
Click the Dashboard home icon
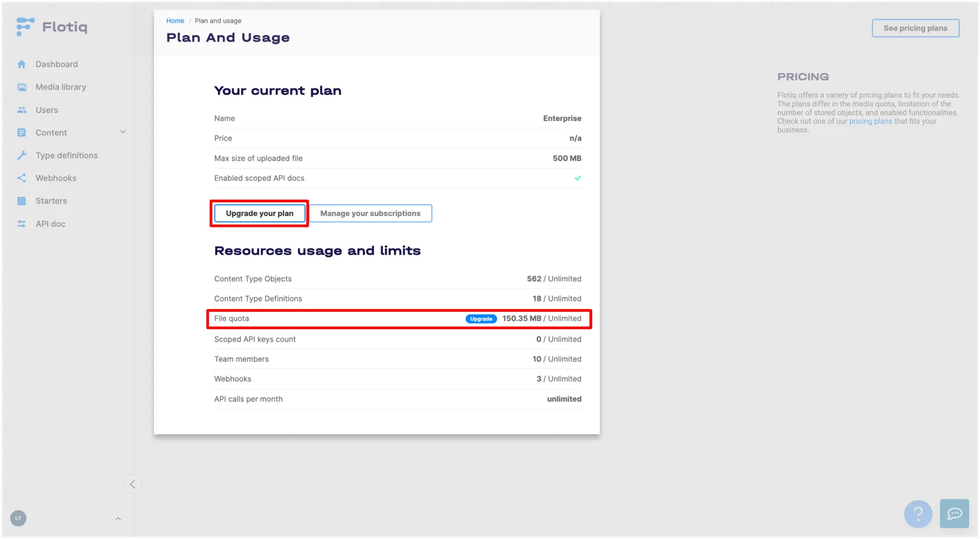click(21, 65)
